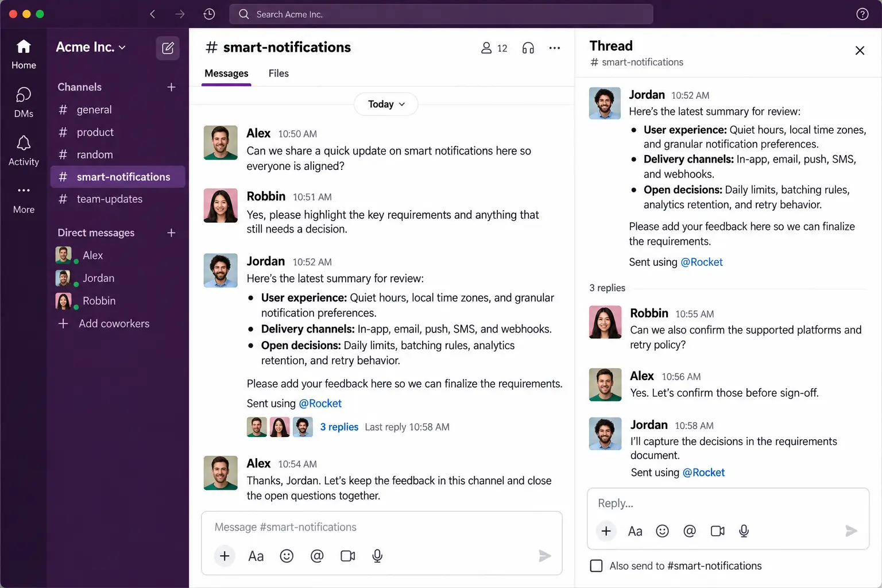Switch to the Files tab
The height and width of the screenshot is (588, 882).
tap(278, 73)
